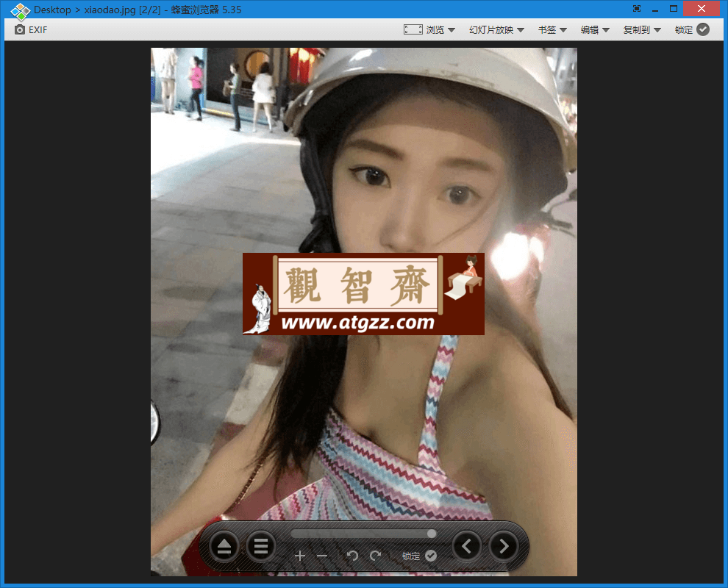
Task: Close the image viewer window
Action: click(702, 9)
